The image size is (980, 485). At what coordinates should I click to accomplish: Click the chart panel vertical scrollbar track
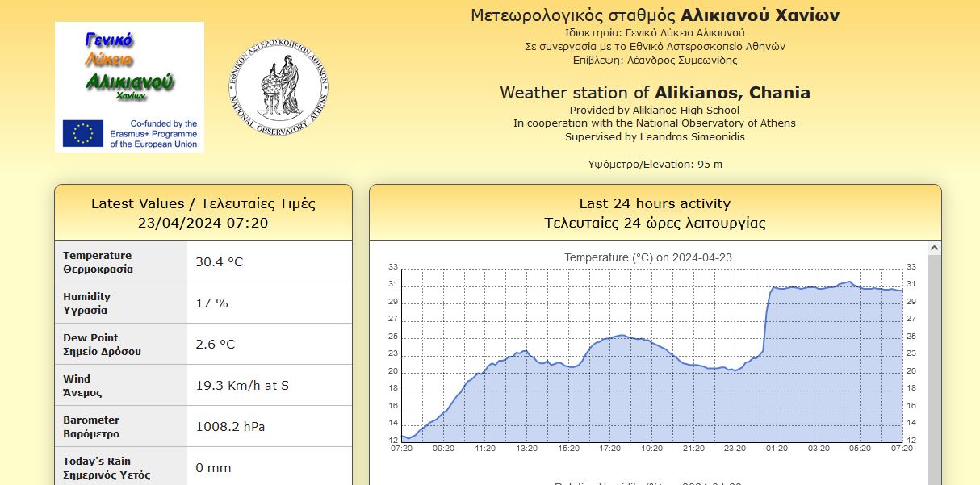pos(934,363)
